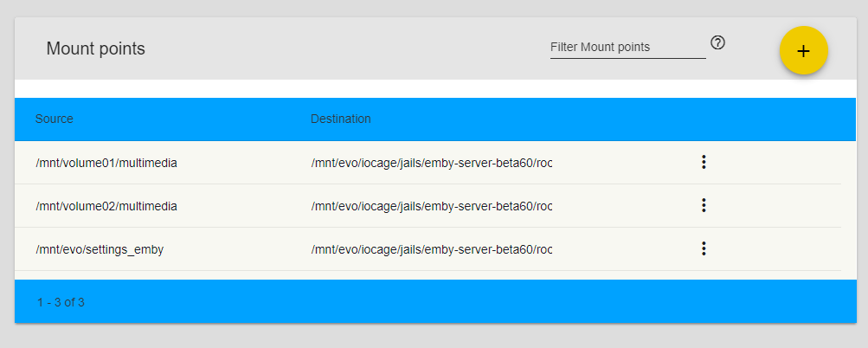
Task: Click the destination path in the settings_emby row
Action: click(x=431, y=249)
